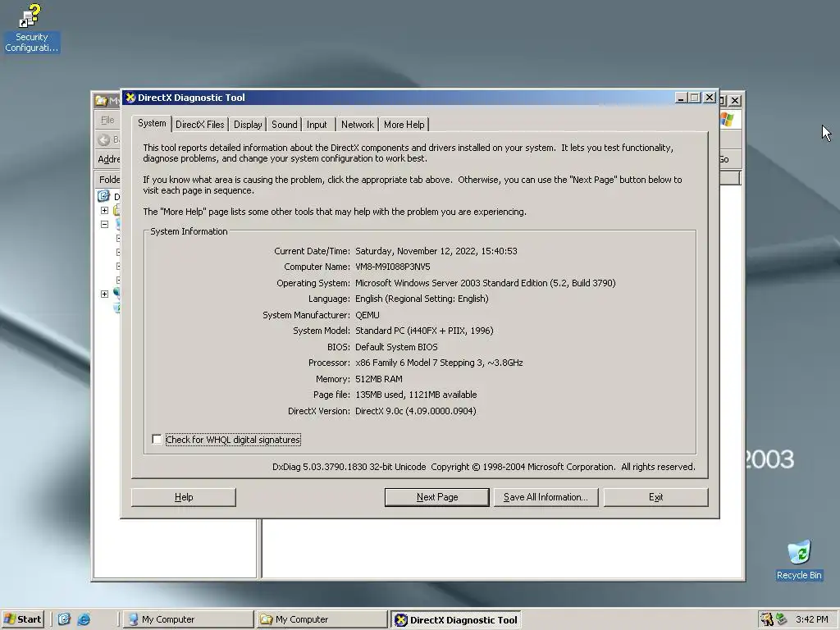Go to the Input tab

tap(317, 125)
